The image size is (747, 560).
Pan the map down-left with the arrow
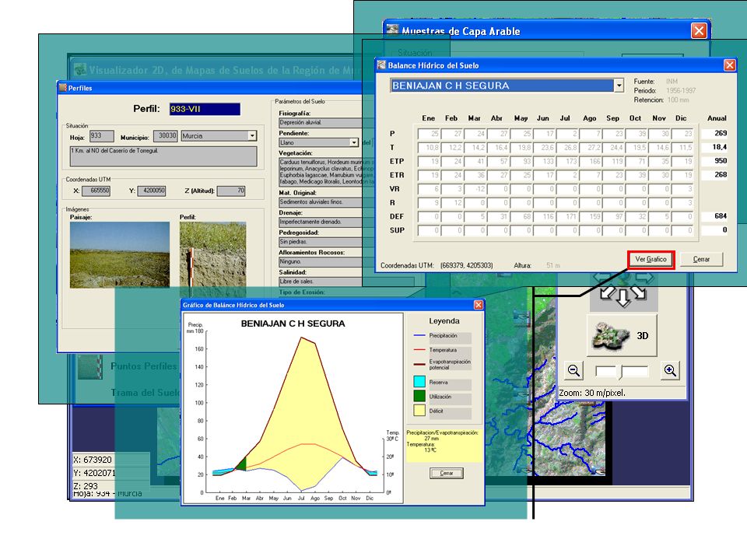(x=607, y=292)
